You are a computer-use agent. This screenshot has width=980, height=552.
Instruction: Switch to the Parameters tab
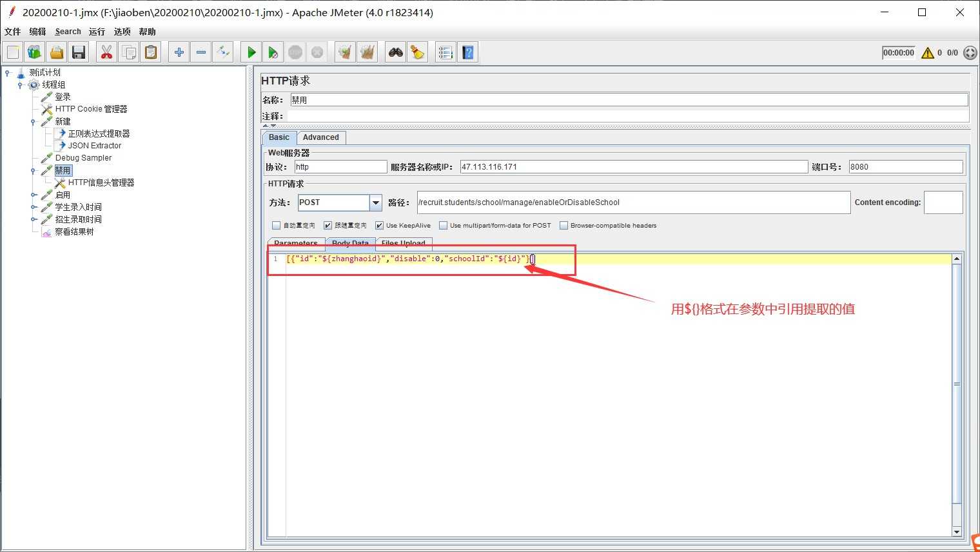point(296,243)
